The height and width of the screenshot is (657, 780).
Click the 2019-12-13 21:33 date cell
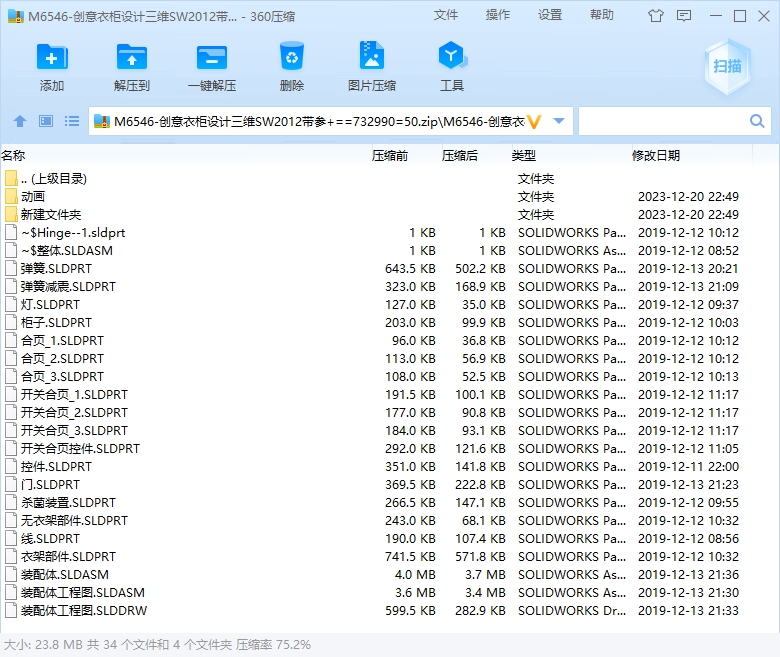pos(688,610)
